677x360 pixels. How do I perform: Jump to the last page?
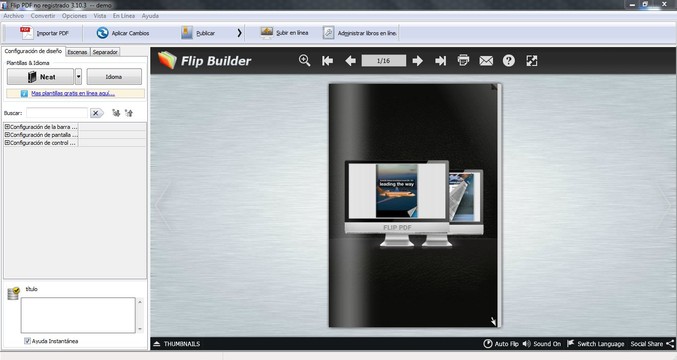(x=440, y=61)
